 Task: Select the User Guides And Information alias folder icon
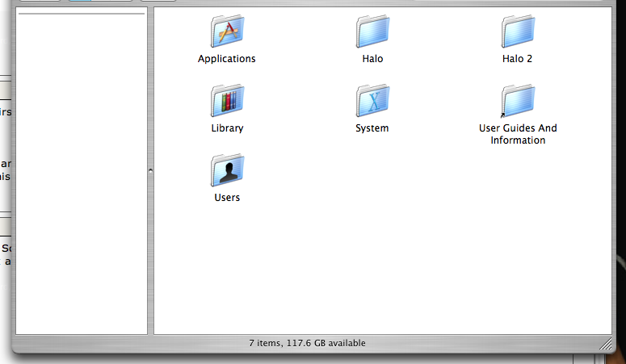pyautogui.click(x=518, y=101)
